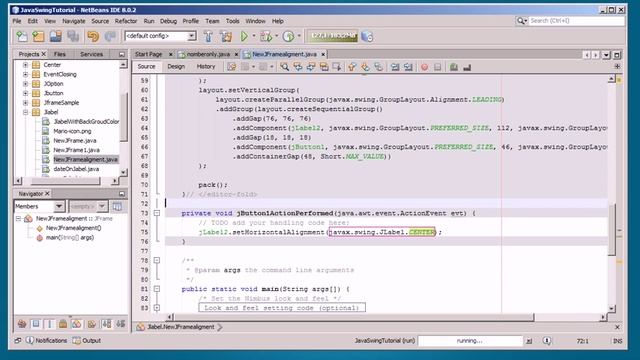This screenshot has width=640, height=360.
Task: Toggle Show Fields filter in Navigator toolbar
Action: 36,324
